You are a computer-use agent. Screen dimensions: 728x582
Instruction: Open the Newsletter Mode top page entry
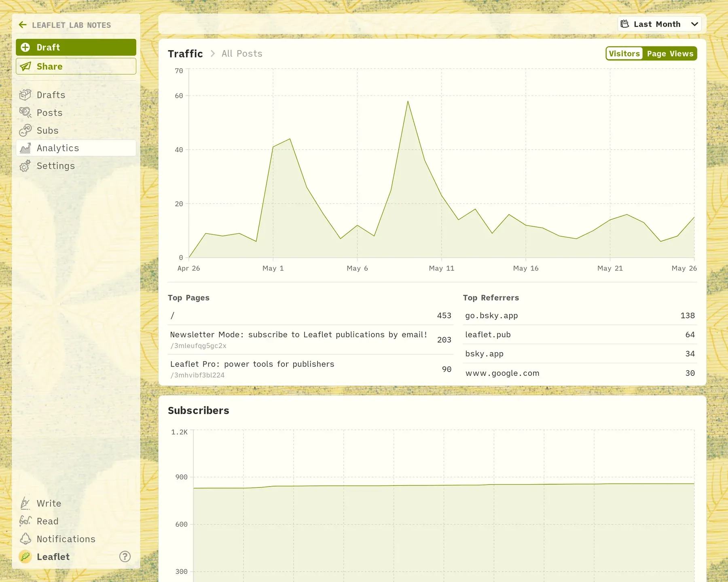(x=311, y=340)
